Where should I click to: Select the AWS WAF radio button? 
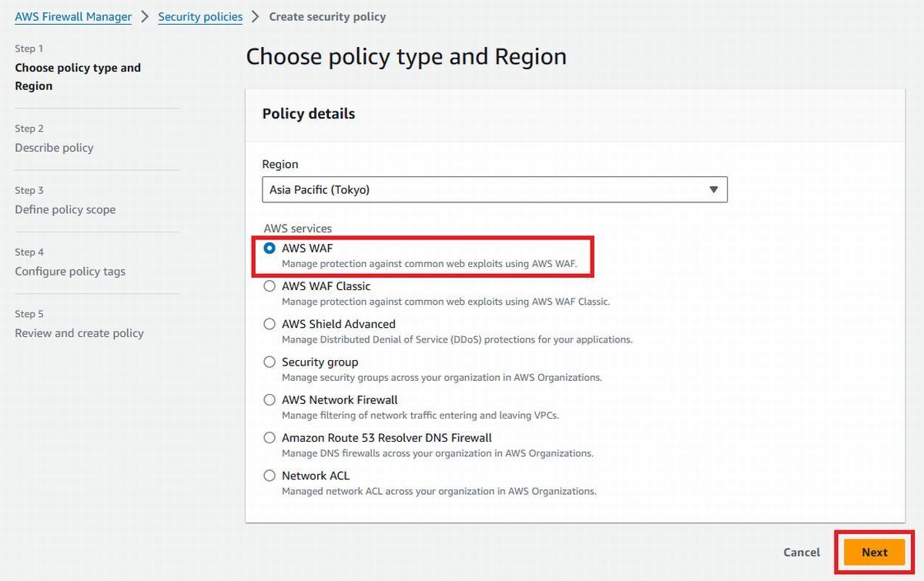269,248
